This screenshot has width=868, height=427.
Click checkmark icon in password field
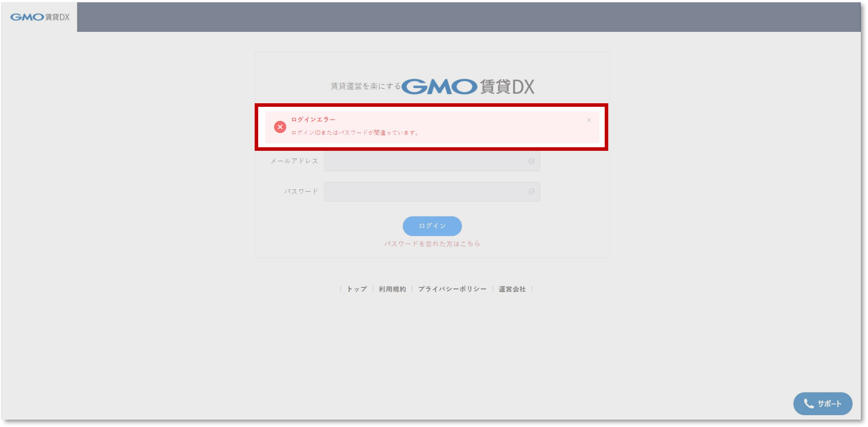(x=531, y=192)
